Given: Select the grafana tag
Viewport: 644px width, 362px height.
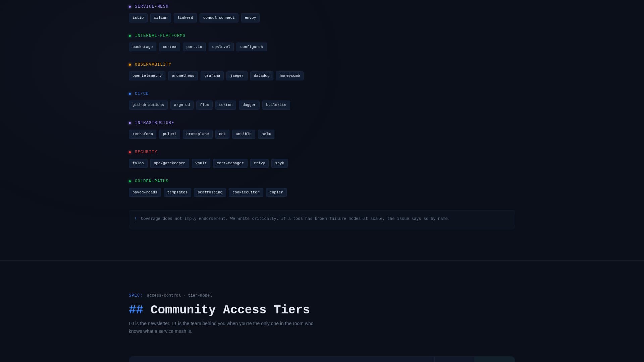Looking at the screenshot, I should coord(212,76).
